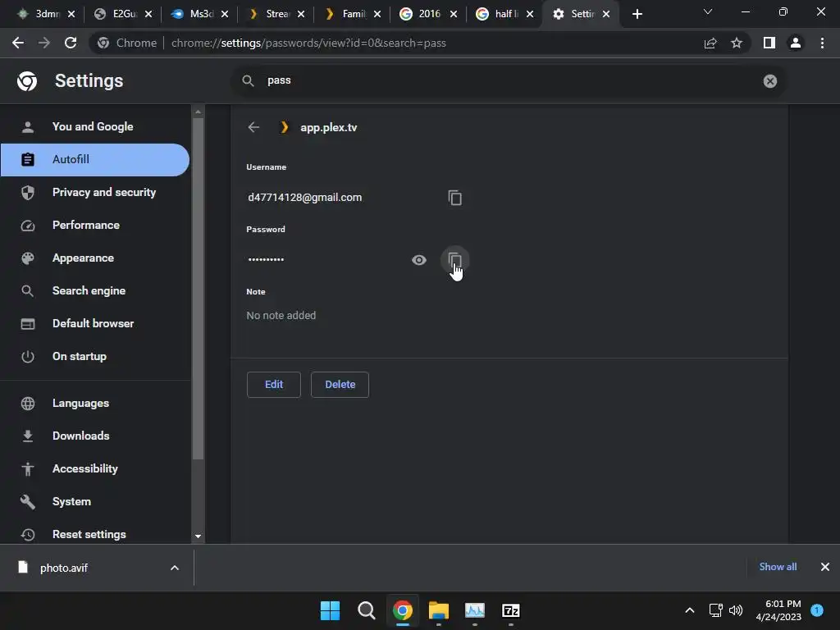Image resolution: width=840 pixels, height=630 pixels.
Task: Reload the current page
Action: coord(71,43)
